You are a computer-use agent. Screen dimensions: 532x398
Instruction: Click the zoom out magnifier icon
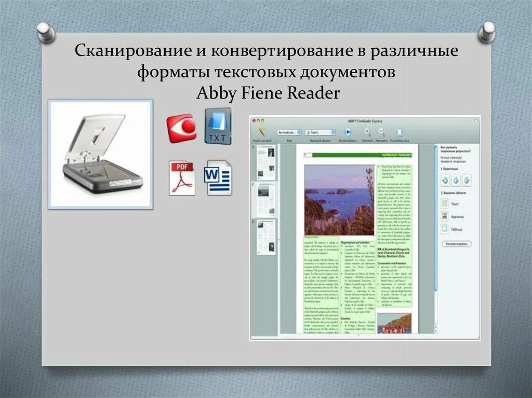381,131
